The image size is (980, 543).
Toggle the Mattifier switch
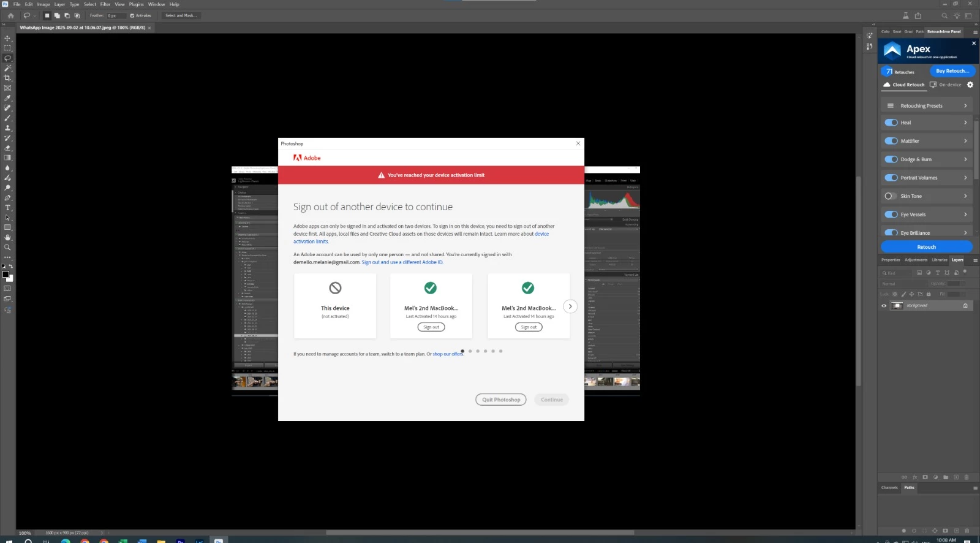891,141
